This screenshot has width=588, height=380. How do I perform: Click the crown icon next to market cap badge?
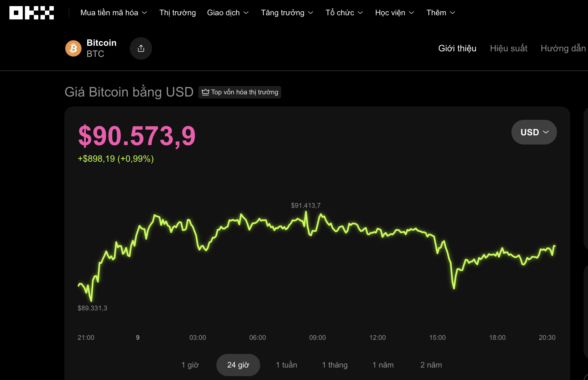point(205,92)
